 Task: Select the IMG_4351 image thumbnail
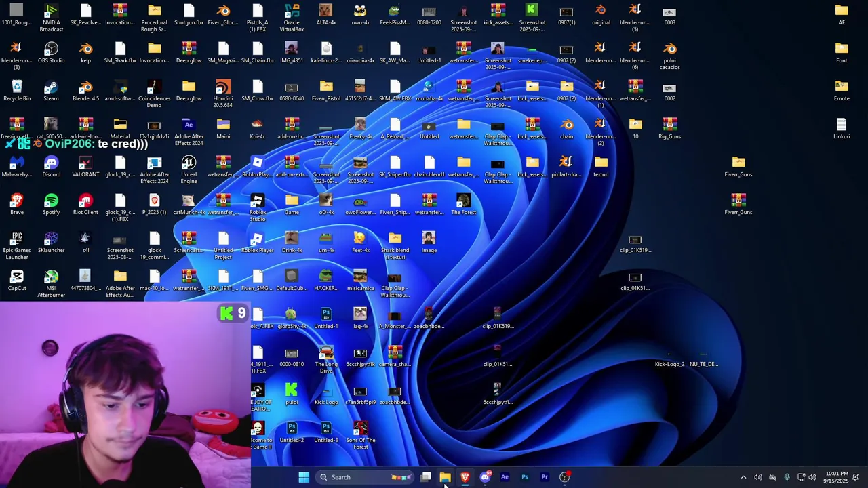(x=292, y=52)
